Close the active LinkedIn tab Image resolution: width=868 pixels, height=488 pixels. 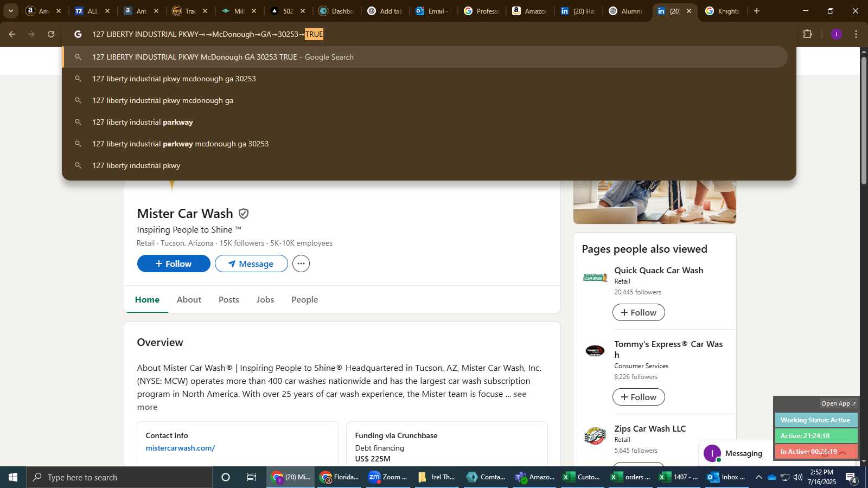tap(689, 11)
